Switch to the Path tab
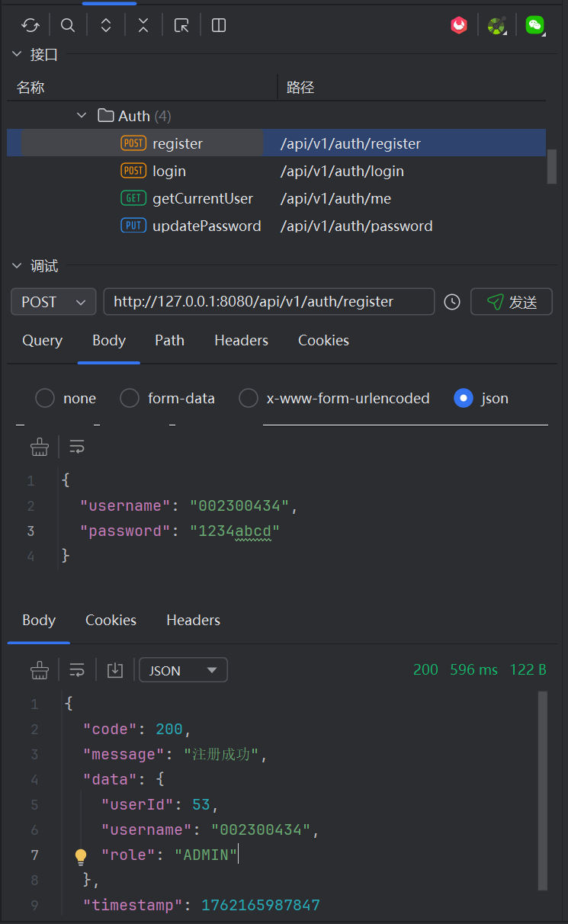568x924 pixels. click(x=169, y=340)
